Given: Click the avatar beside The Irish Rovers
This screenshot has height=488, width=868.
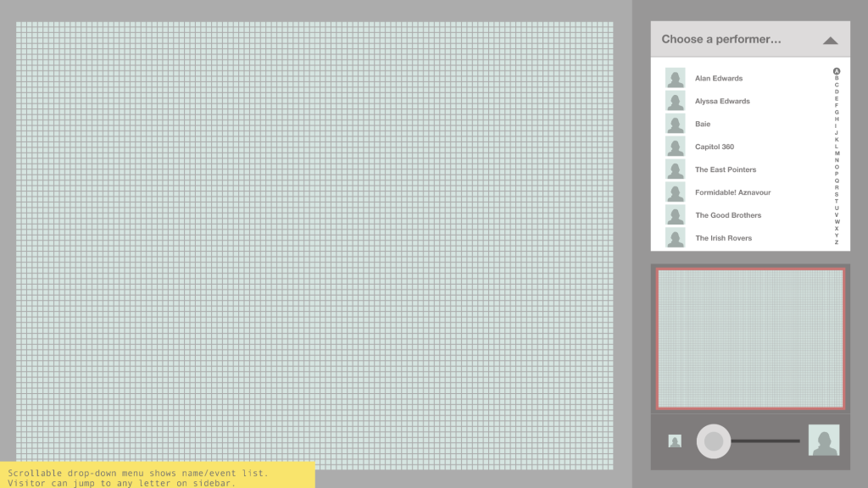Looking at the screenshot, I should (x=675, y=238).
